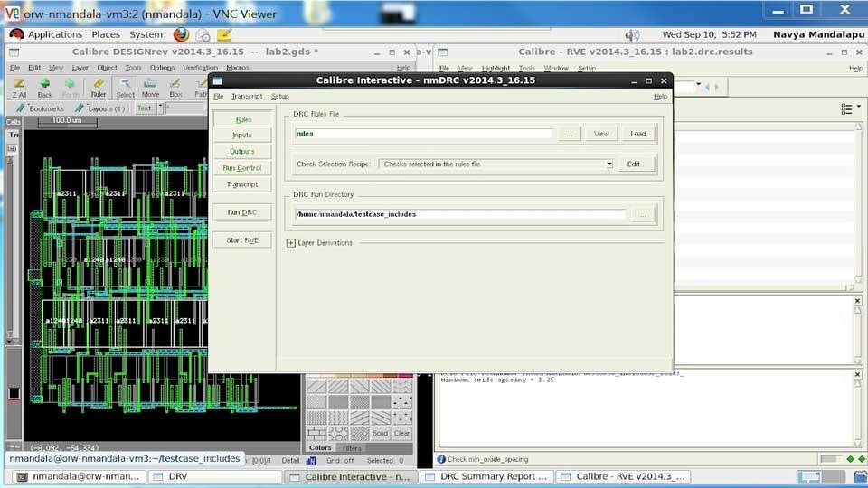Click the Back view arrow in DESIGNrev
Image resolution: width=868 pixels, height=488 pixels.
[x=45, y=88]
